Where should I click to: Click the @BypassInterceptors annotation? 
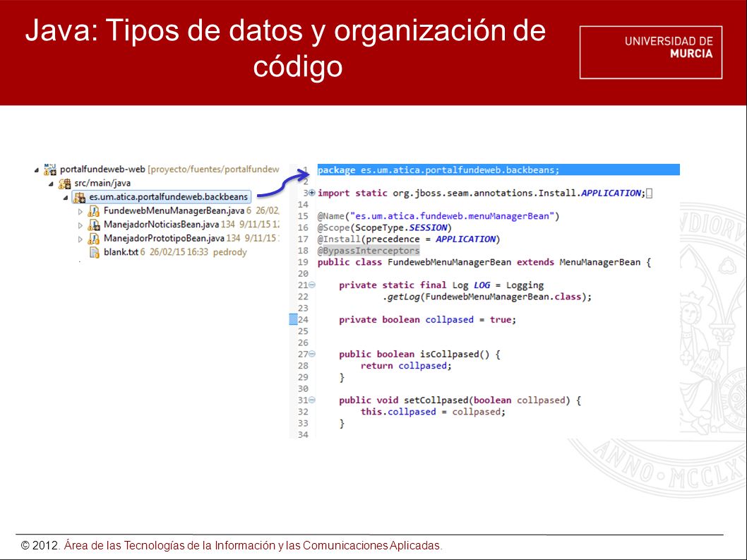(x=369, y=251)
